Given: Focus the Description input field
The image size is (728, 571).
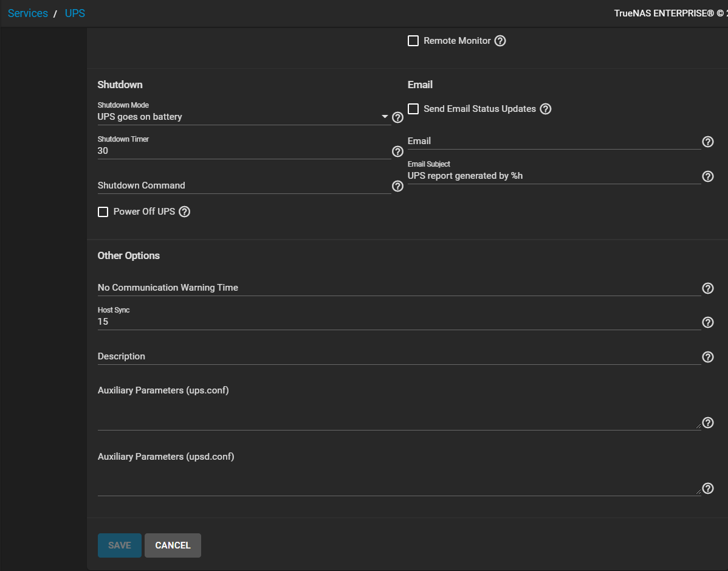Looking at the screenshot, I should click(x=399, y=356).
